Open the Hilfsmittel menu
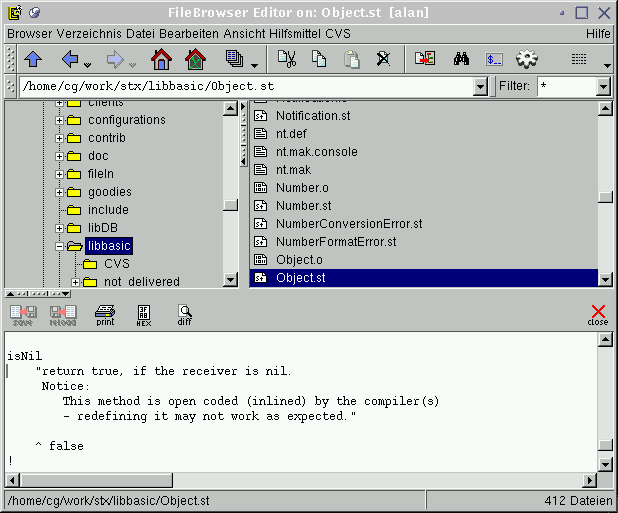Image resolution: width=618 pixels, height=513 pixels. 295,34
